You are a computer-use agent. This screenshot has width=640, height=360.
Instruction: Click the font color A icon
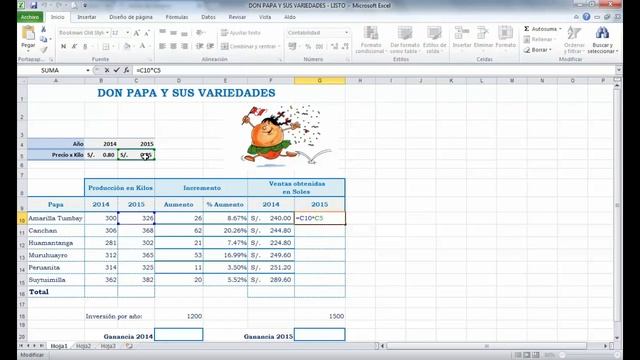[142, 47]
